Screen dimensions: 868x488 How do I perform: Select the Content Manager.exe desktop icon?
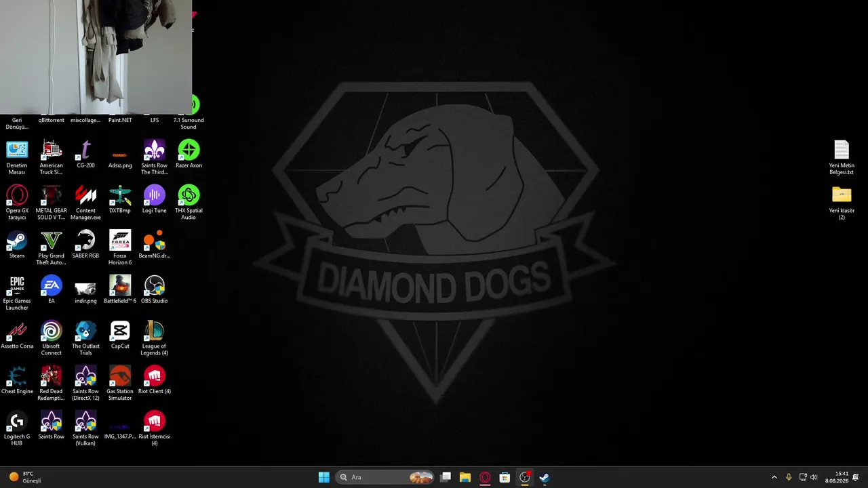pos(85,203)
